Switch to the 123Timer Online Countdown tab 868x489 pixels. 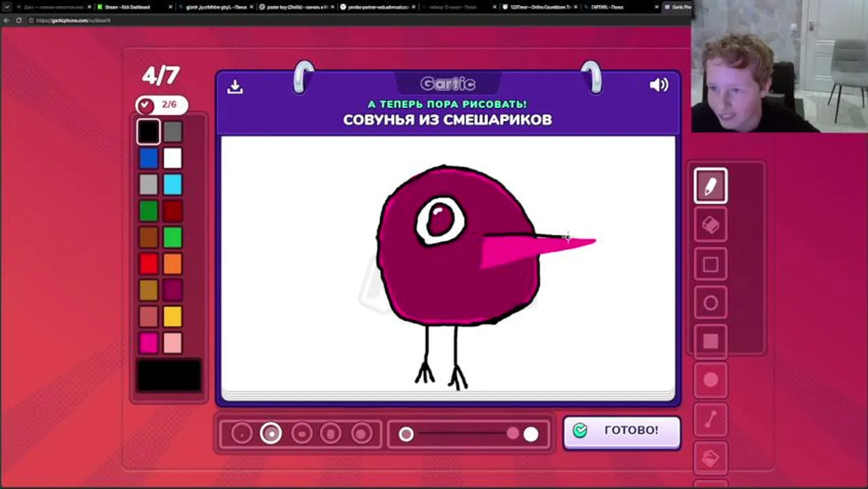point(541,7)
